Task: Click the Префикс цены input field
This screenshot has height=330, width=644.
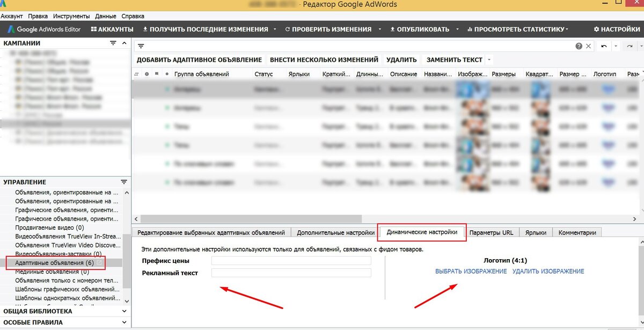Action: point(291,261)
